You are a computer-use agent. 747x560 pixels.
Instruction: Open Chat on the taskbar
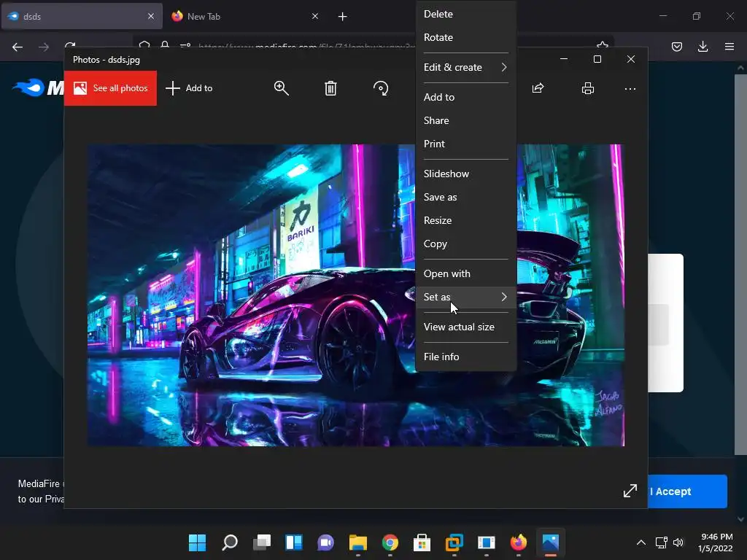[x=326, y=542]
